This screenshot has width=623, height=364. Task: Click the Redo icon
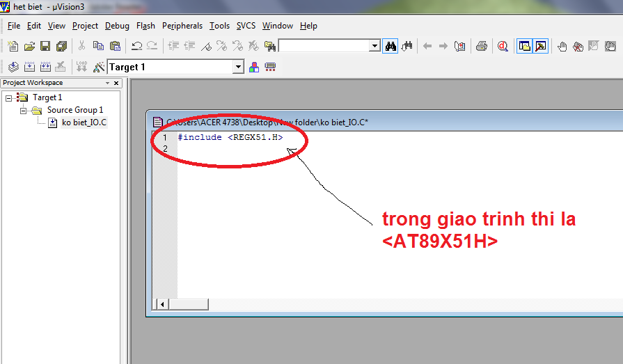coord(152,46)
